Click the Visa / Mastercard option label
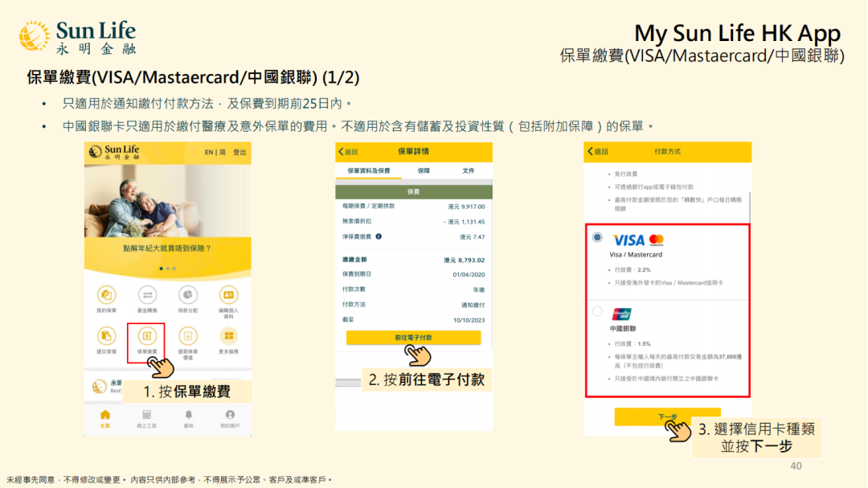 coord(636,255)
